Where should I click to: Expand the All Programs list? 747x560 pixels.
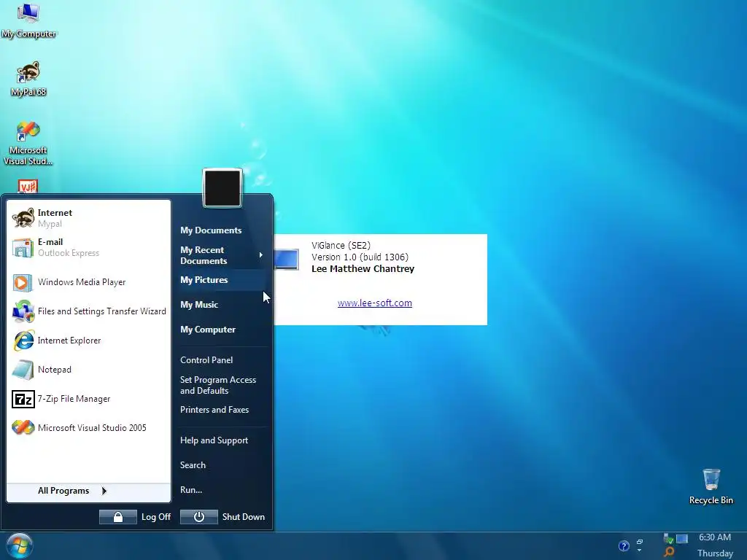88,491
